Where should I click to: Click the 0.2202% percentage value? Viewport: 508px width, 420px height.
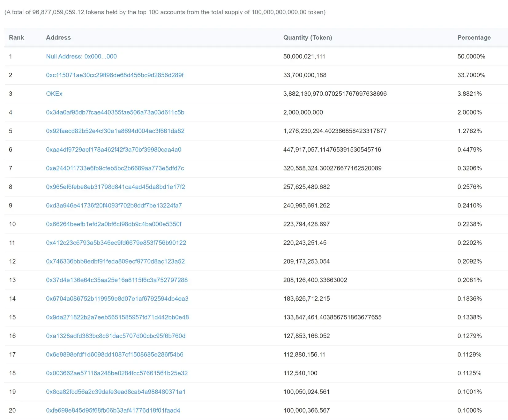click(x=470, y=242)
